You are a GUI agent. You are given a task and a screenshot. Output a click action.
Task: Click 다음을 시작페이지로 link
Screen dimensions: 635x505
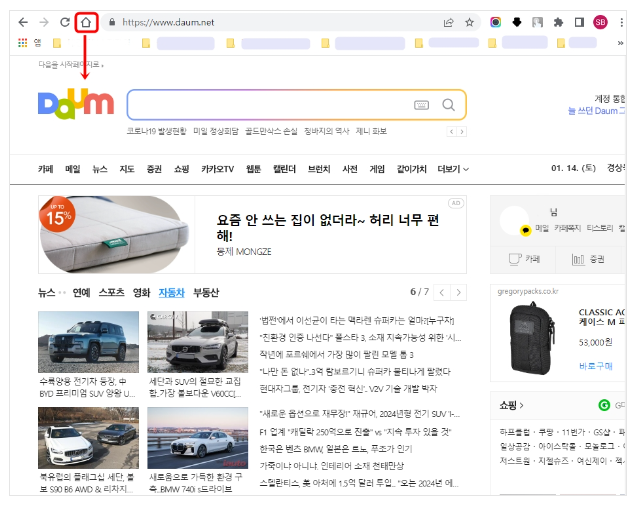coord(71,64)
